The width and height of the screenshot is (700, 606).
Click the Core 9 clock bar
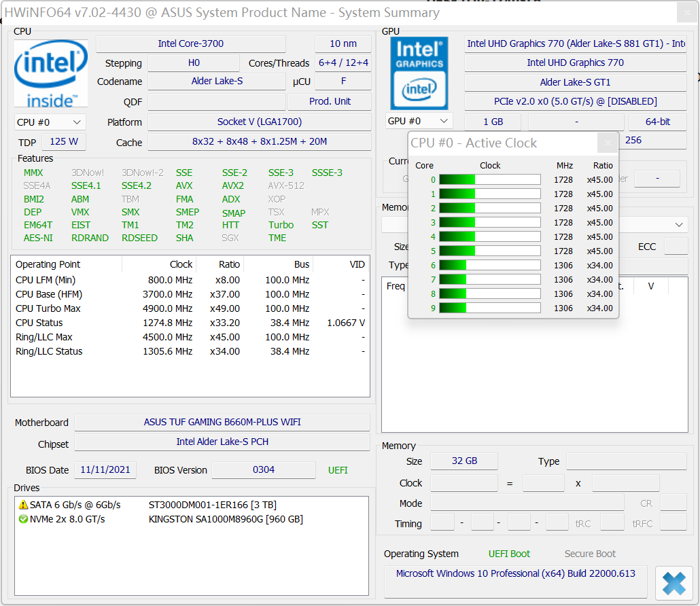pos(490,308)
